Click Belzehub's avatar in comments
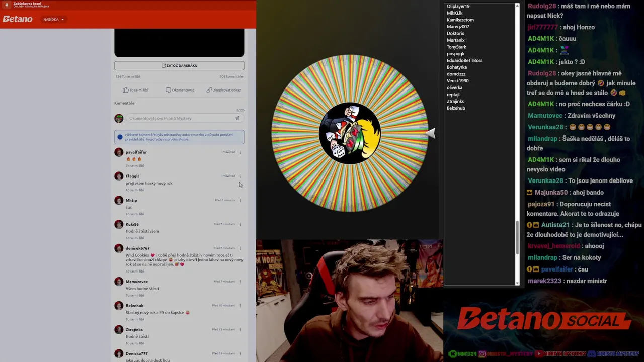This screenshot has width=644, height=362. 119,306
